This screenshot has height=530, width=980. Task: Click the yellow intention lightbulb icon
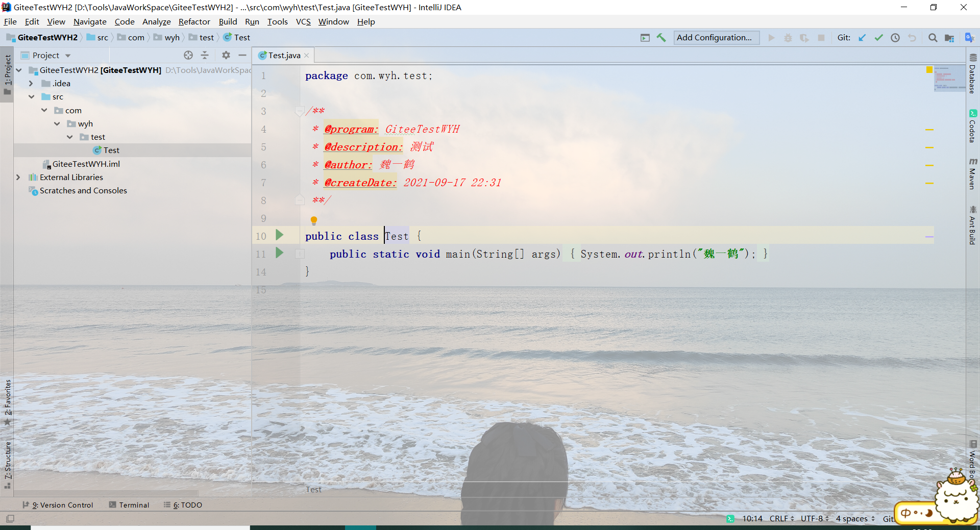[314, 220]
